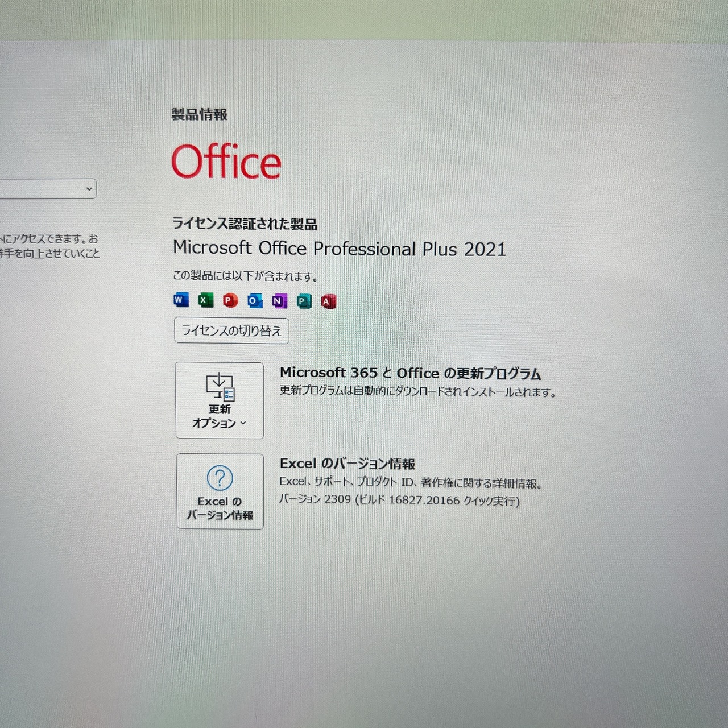Image resolution: width=728 pixels, height=728 pixels.
Task: Open the 更新オプション dropdown button
Action: (x=220, y=400)
